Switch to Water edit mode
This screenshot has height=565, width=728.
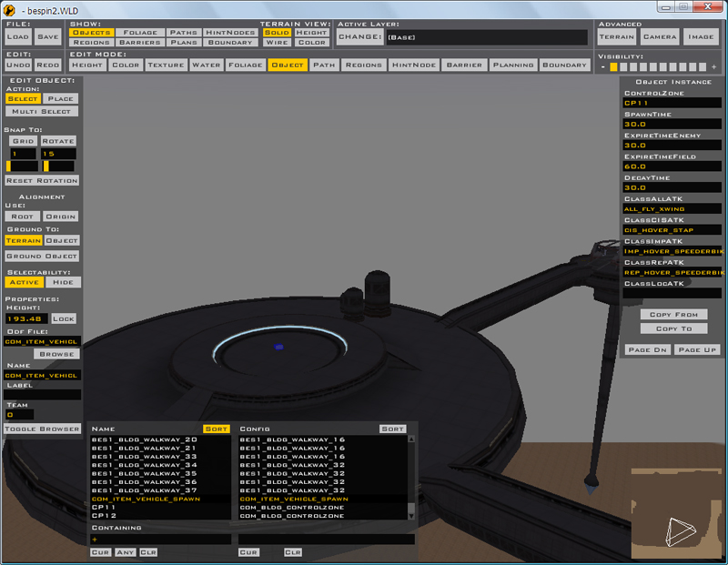207,65
